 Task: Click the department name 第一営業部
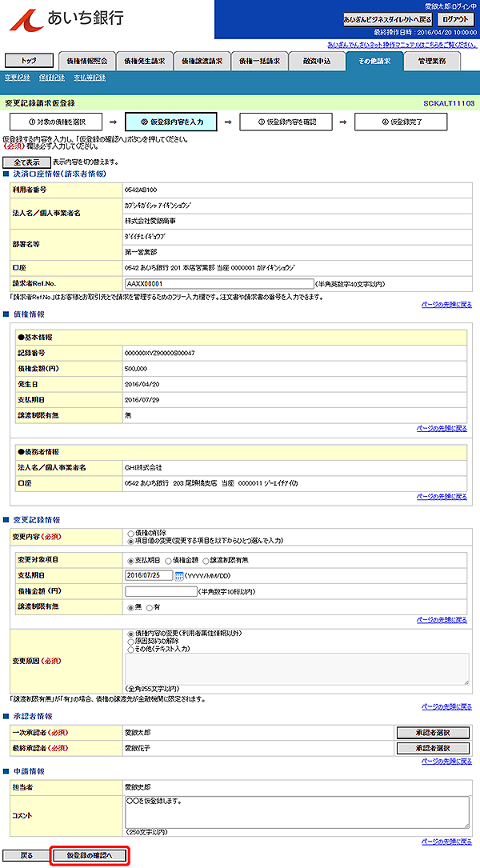pos(141,252)
